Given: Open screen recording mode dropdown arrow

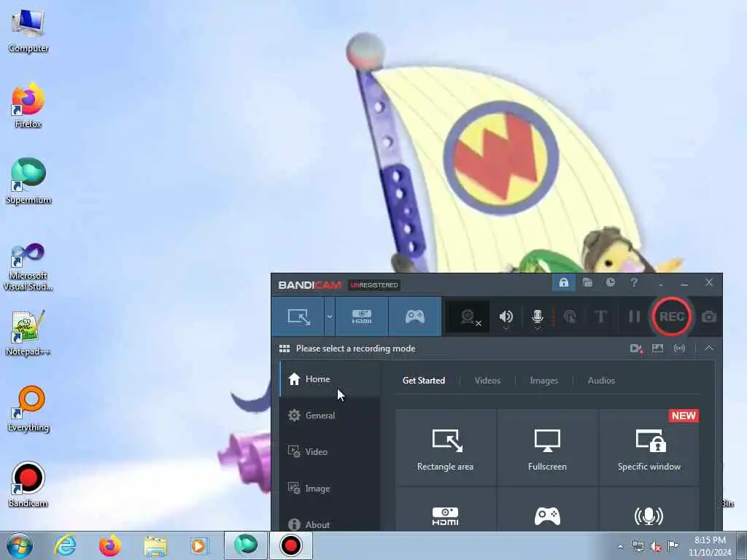Looking at the screenshot, I should click(329, 316).
